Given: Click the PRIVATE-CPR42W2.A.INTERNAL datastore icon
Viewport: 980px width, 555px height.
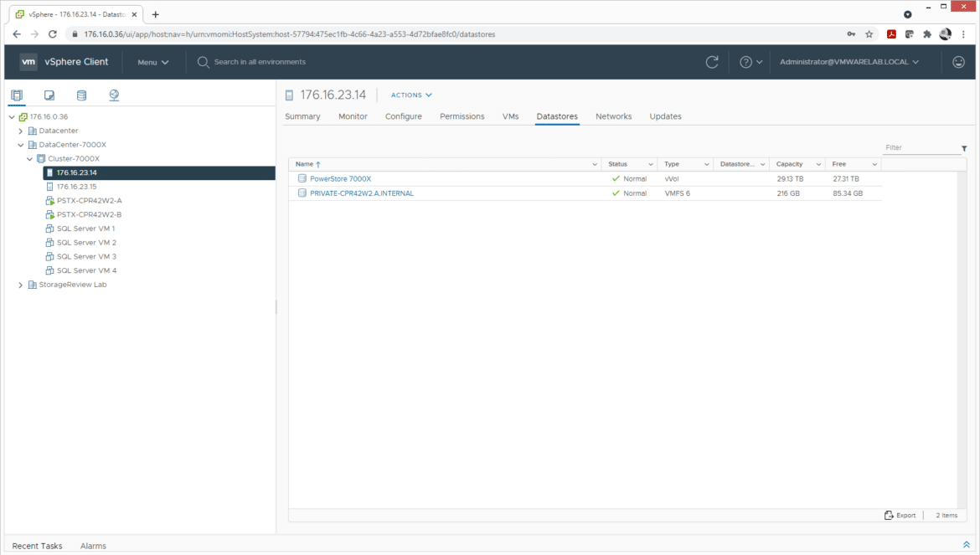Looking at the screenshot, I should [302, 193].
